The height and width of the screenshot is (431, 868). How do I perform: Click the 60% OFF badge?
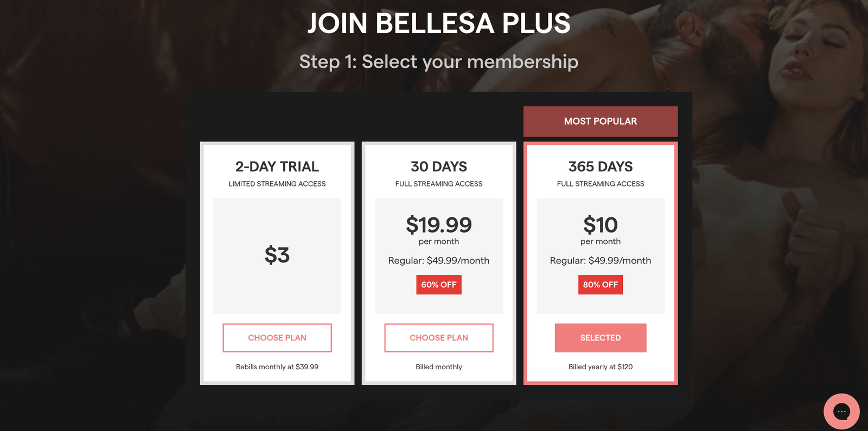[x=439, y=285]
